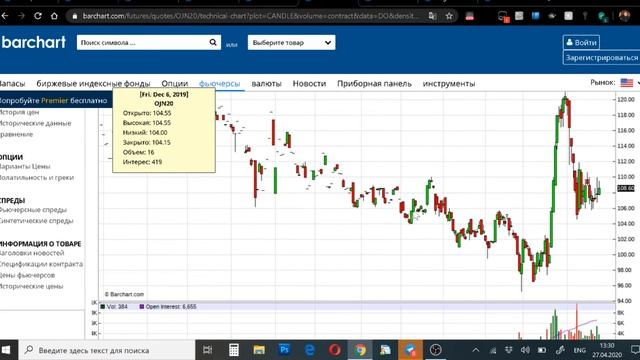Open биржевые индексные фонды menu
The height and width of the screenshot is (360, 640).
[x=93, y=84]
